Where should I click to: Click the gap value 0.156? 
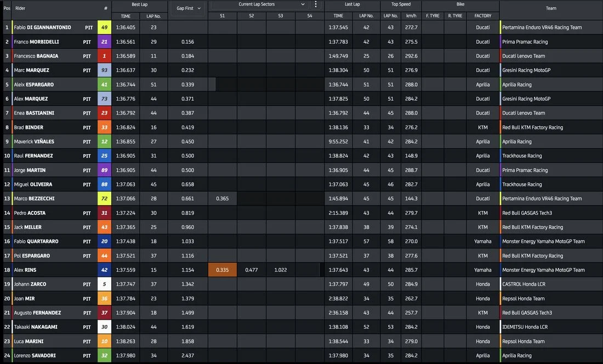coord(187,42)
